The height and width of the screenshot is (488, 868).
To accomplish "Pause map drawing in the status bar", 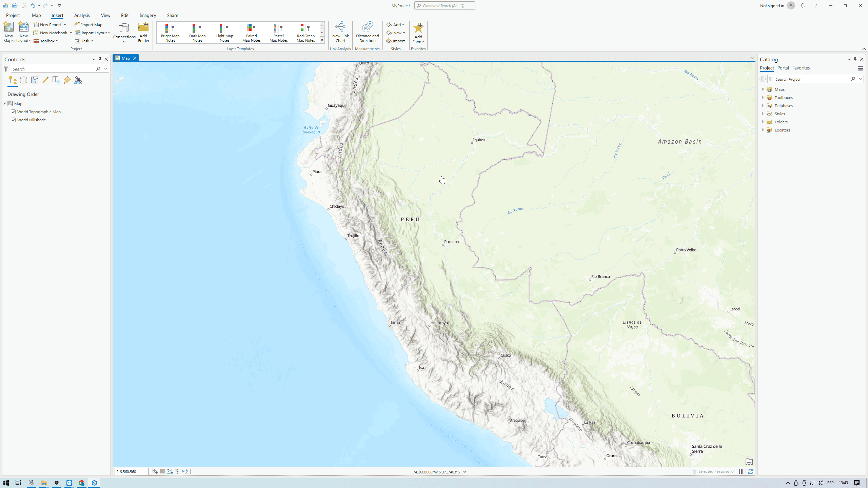I will 741,471.
